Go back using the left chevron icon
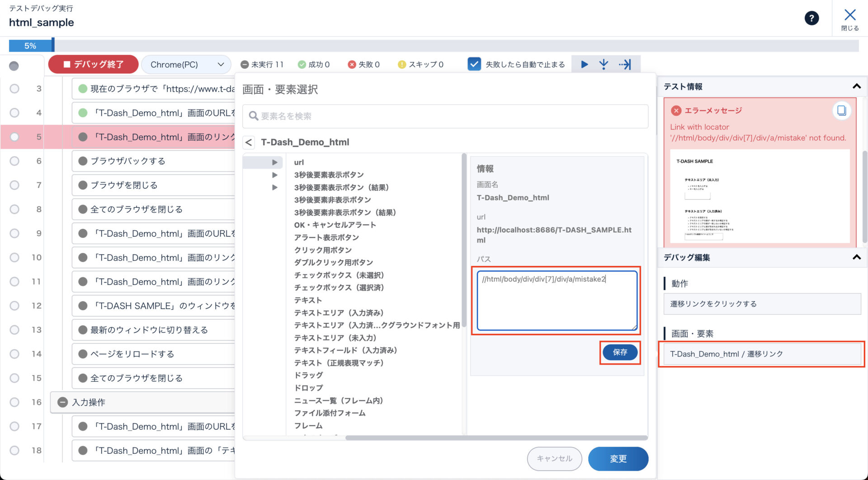The width and height of the screenshot is (868, 480). (x=249, y=143)
